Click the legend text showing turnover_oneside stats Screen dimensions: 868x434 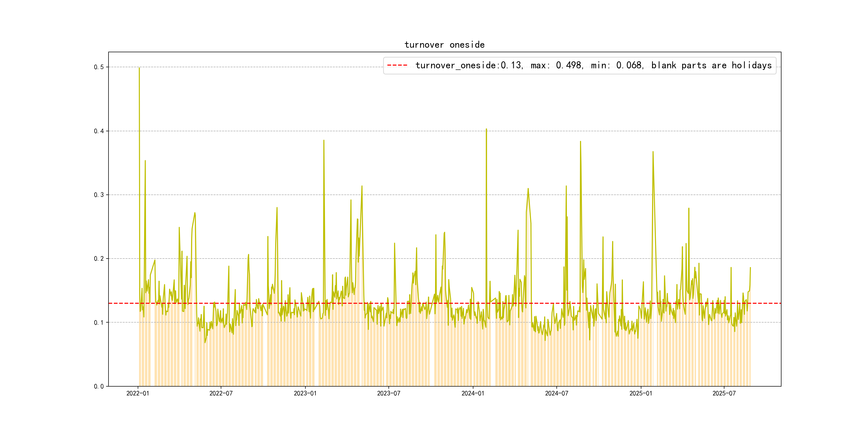click(x=593, y=65)
